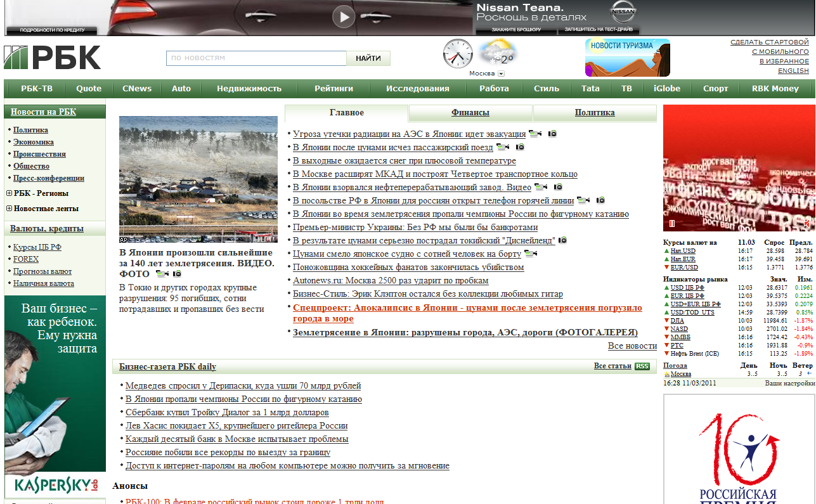Switch to the Главное tab

click(347, 113)
